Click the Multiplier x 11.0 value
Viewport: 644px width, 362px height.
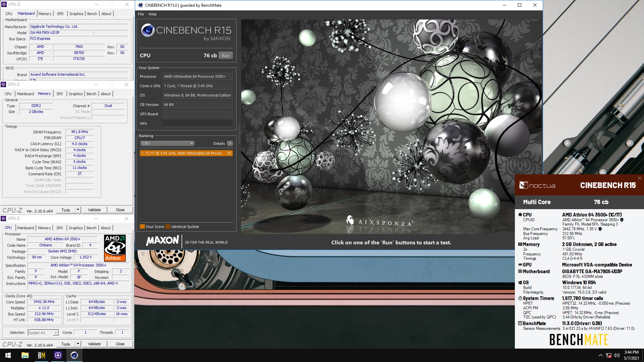44,308
